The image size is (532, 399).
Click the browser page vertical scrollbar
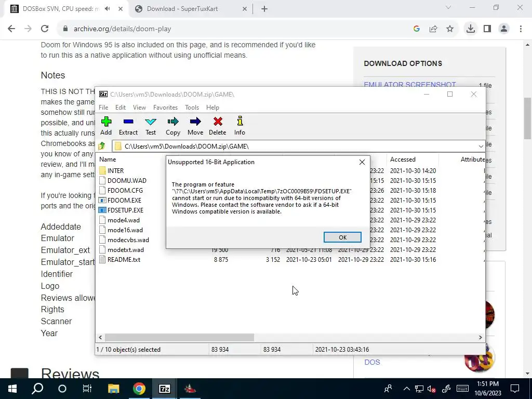point(527,118)
